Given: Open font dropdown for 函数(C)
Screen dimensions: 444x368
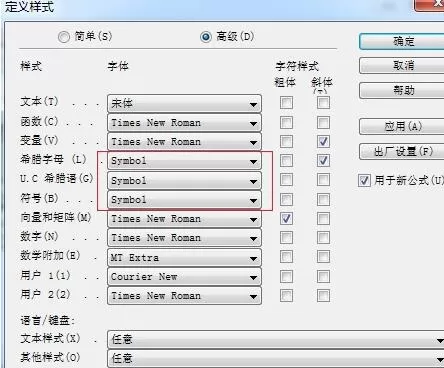Looking at the screenshot, I should (x=184, y=123).
